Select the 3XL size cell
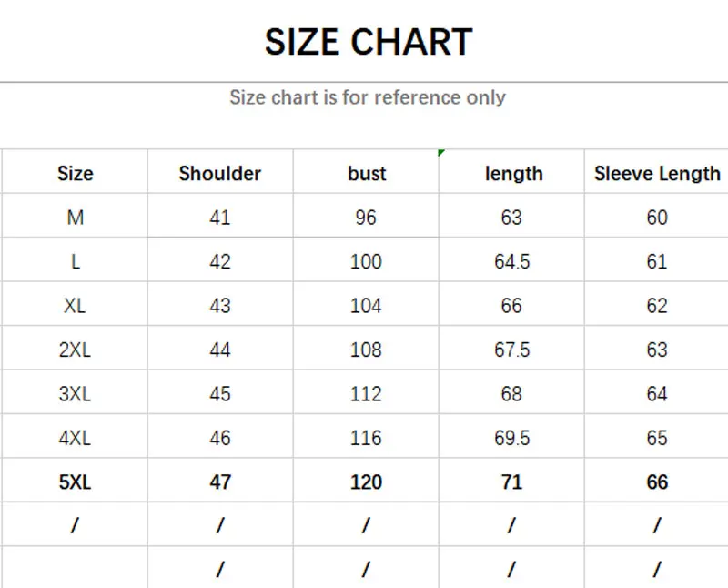This screenshot has height=588, width=728. click(x=75, y=394)
